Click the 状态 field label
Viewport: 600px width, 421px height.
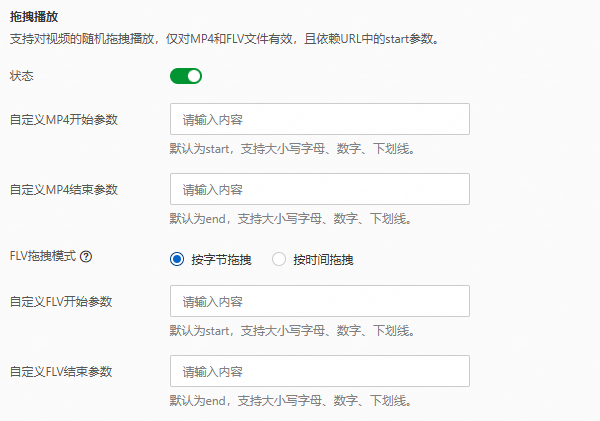pos(20,76)
